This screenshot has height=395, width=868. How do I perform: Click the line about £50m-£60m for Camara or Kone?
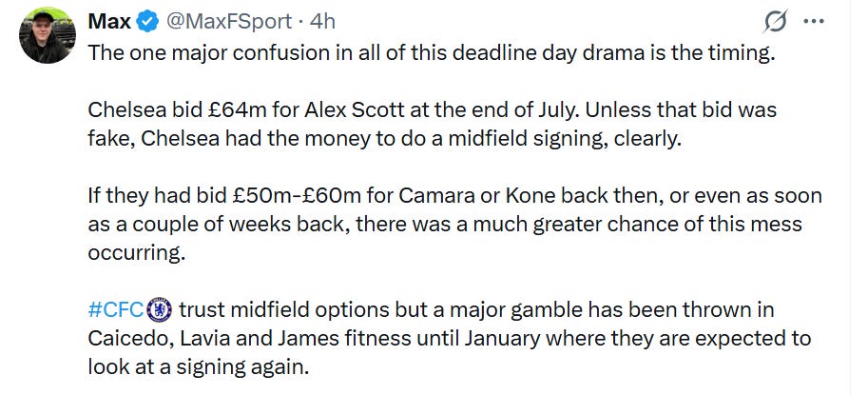(454, 196)
